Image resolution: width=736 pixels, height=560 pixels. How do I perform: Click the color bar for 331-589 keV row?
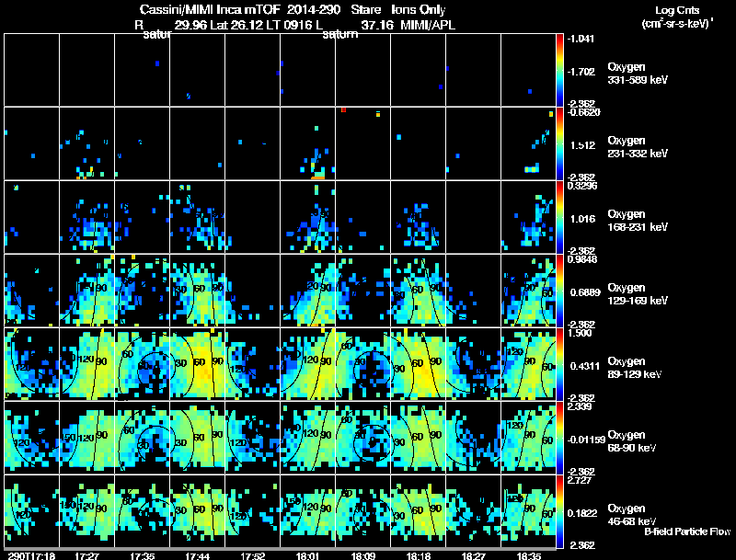pyautogui.click(x=559, y=70)
